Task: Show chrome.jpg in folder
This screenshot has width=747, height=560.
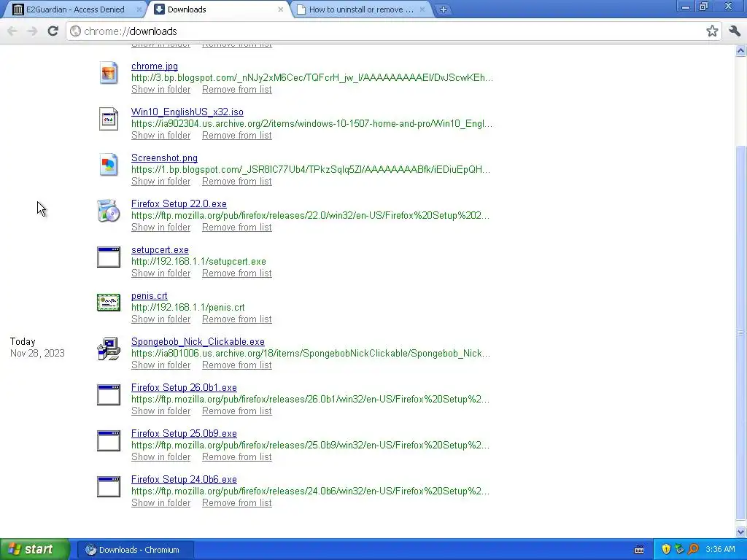Action: click(x=160, y=90)
